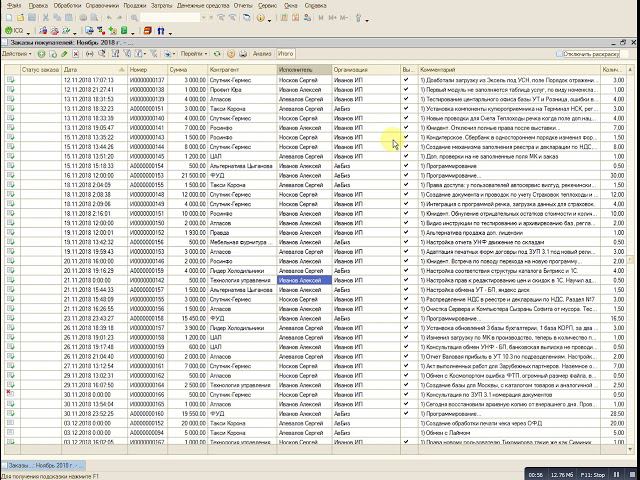Click the search text field in toolbar
The image size is (640, 480).
coord(170,18)
